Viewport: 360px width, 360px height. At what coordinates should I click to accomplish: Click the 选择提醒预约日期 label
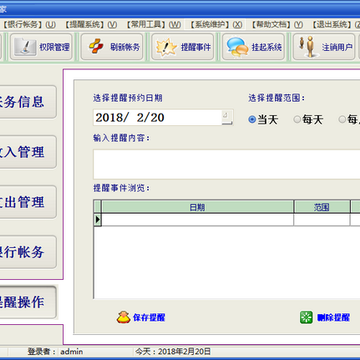pos(128,98)
